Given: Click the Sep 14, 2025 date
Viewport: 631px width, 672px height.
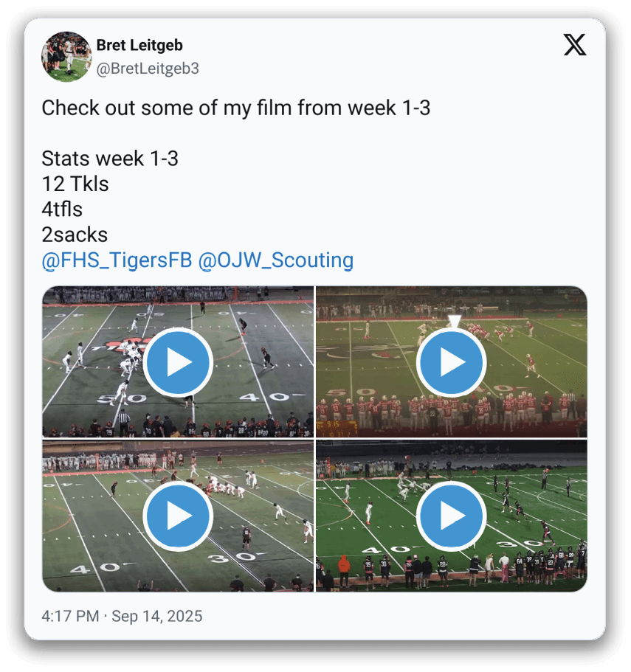Looking at the screenshot, I should click(157, 616).
